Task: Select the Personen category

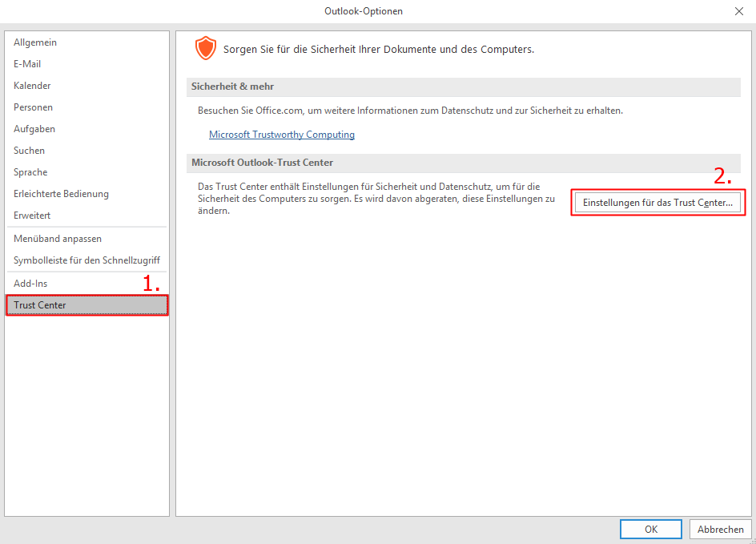Action: coord(33,107)
